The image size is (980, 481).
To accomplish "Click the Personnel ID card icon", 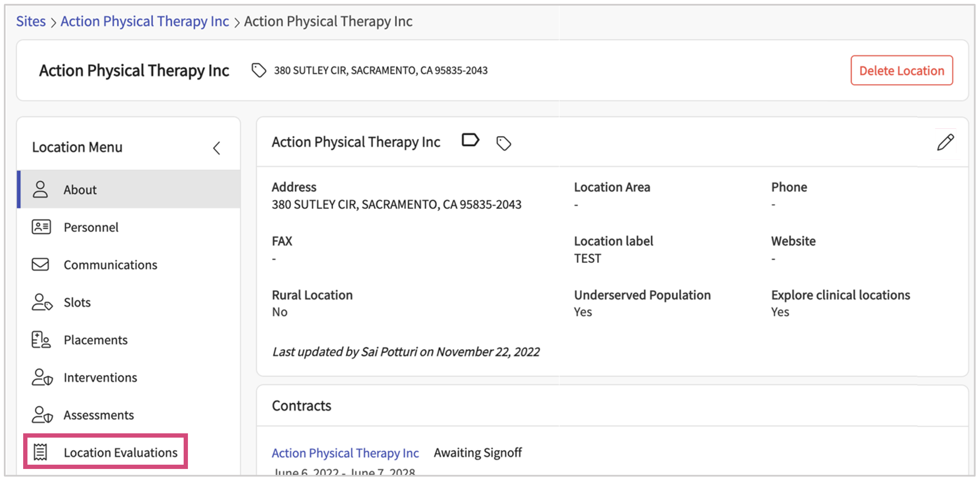I will (x=41, y=227).
